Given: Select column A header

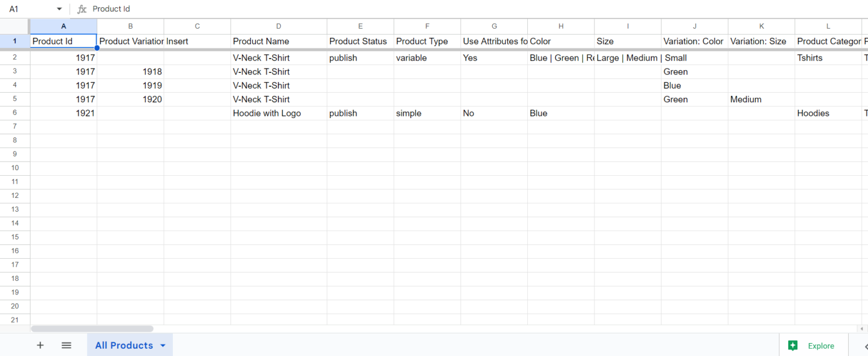Looking at the screenshot, I should pos(63,26).
